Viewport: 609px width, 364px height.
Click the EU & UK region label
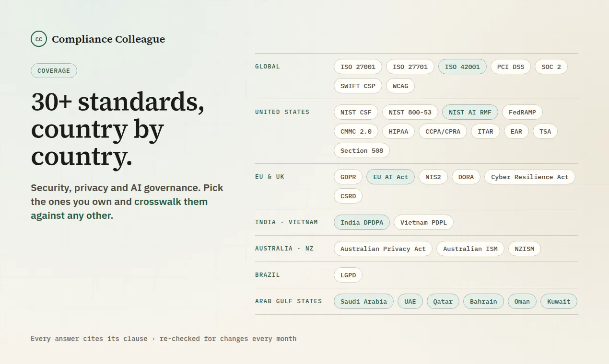[x=270, y=177]
